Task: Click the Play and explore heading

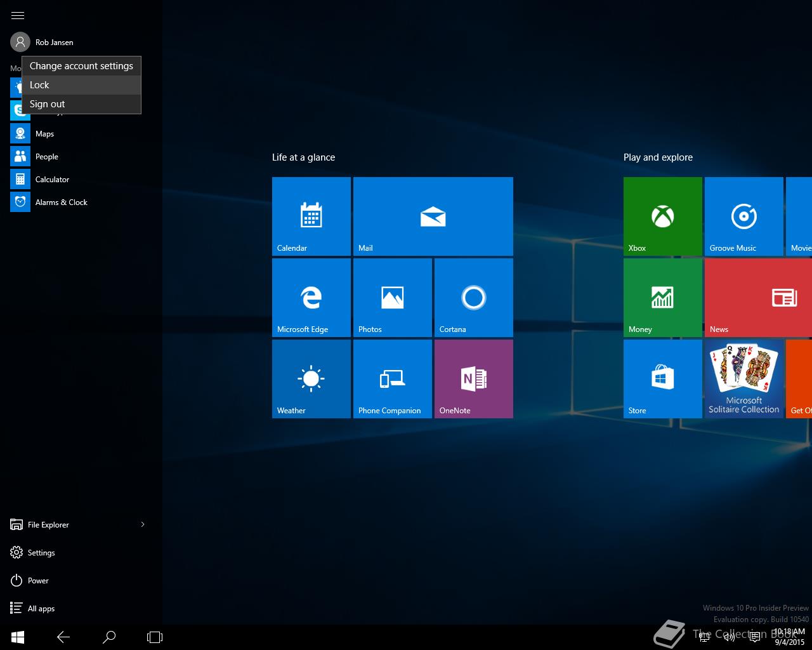Action: [x=658, y=157]
